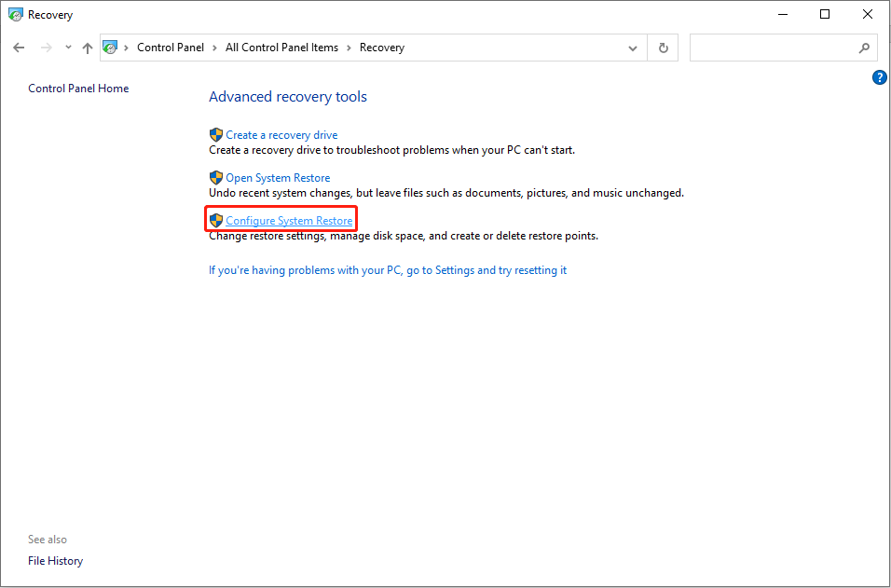Open the recent locations dropdown arrow

click(68, 48)
